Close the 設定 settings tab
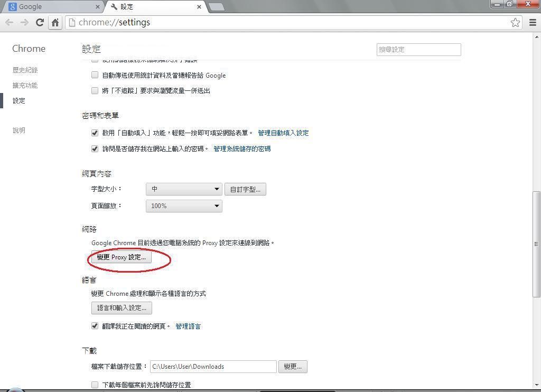 click(199, 7)
